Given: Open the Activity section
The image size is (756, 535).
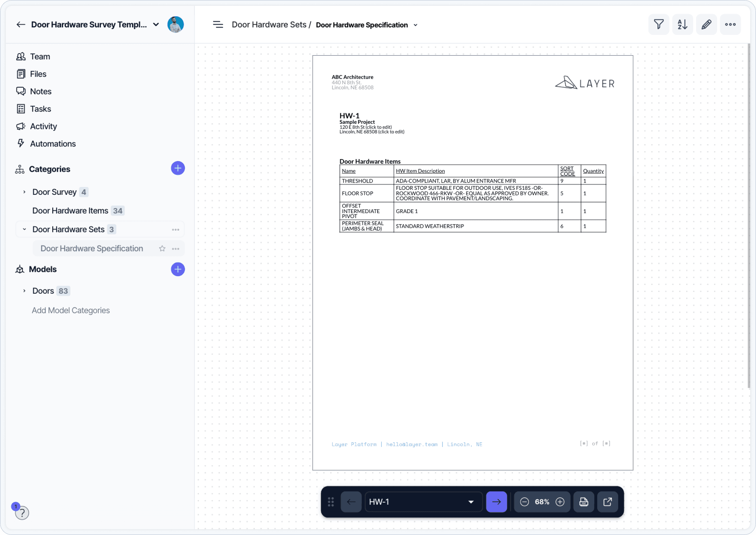Looking at the screenshot, I should (x=43, y=126).
